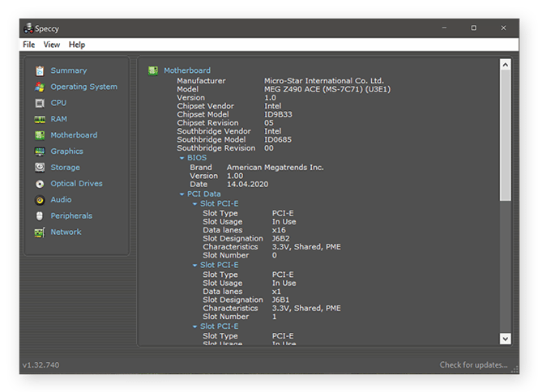
Task: Collapse the PCI Data section arrow
Action: 181,194
